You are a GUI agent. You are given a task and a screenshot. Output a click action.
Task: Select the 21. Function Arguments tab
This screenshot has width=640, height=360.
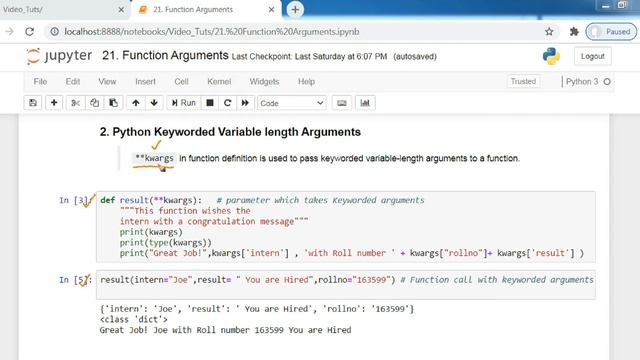click(205, 9)
